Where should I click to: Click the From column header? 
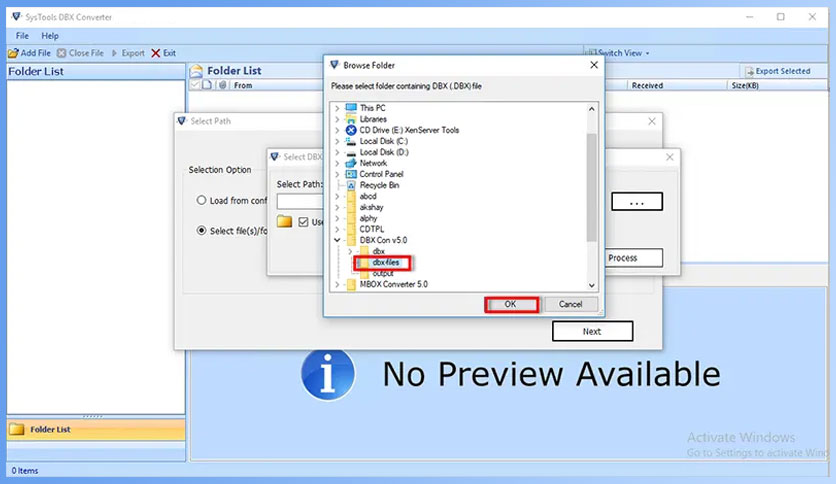(243, 85)
